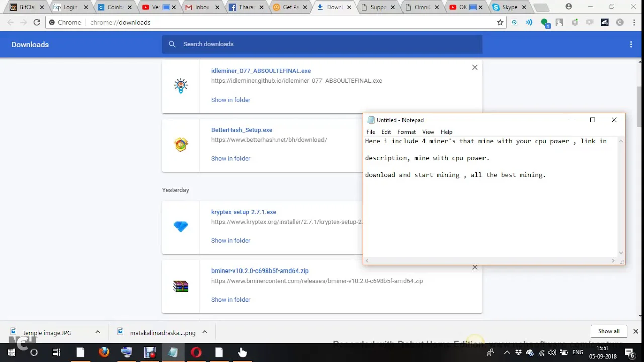The image size is (644, 362).
Task: Switch to the Skype browser tab
Action: click(508, 7)
